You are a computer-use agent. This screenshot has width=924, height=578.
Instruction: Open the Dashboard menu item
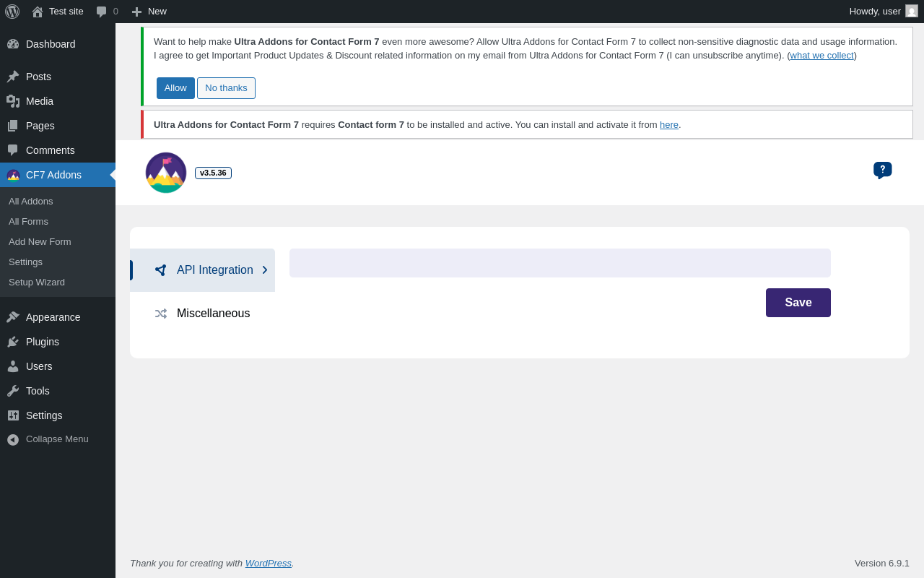tap(51, 44)
